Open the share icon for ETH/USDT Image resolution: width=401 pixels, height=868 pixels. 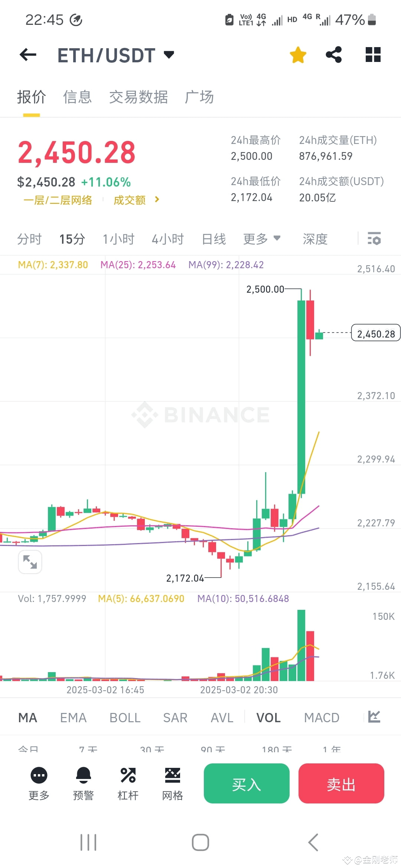pyautogui.click(x=333, y=55)
